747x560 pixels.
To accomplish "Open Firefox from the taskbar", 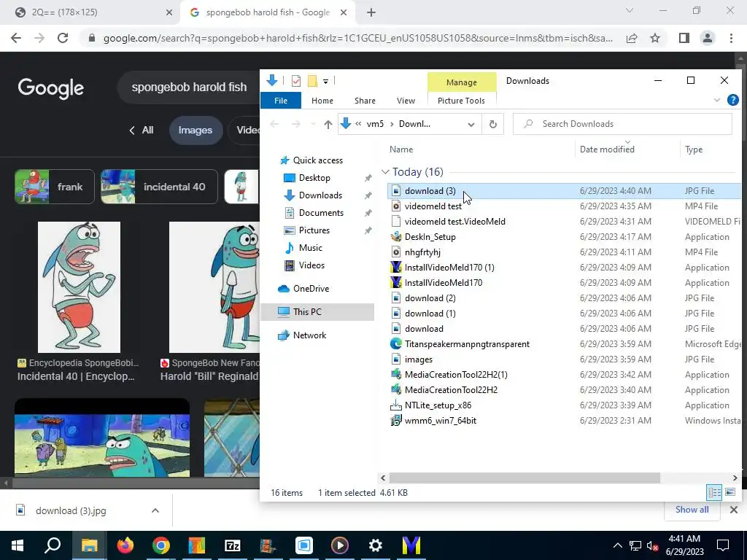I will point(125,545).
